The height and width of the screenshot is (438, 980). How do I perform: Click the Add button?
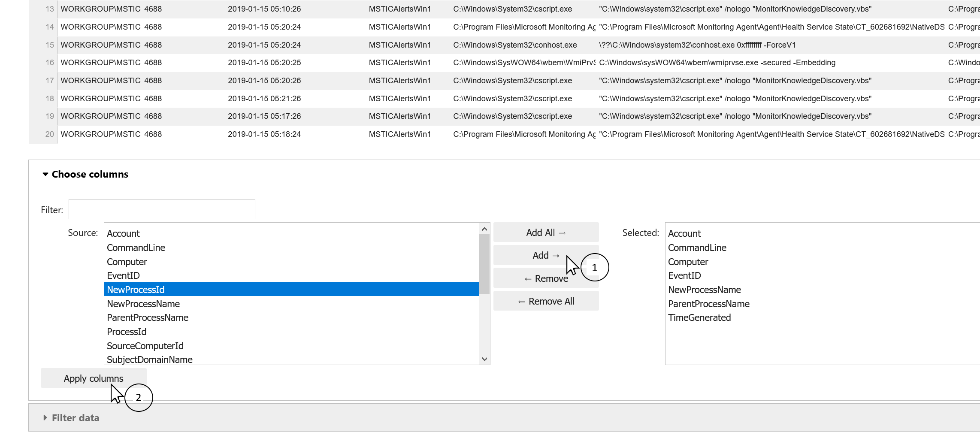[546, 255]
